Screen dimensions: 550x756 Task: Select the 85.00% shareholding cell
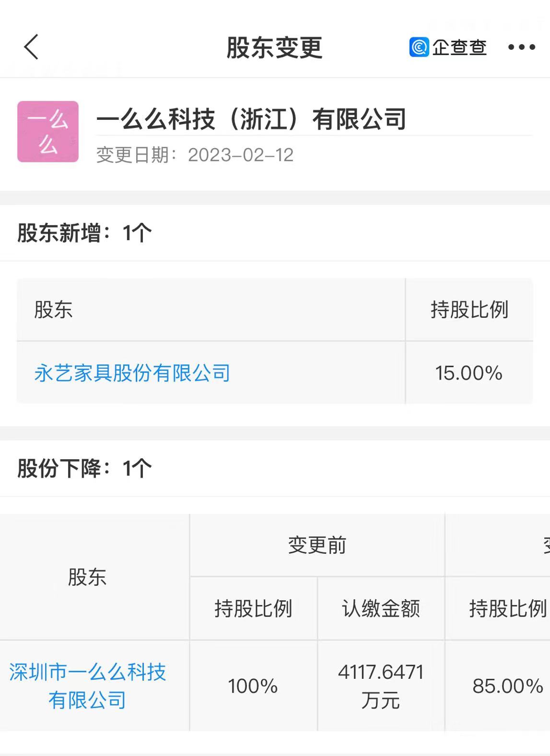tap(507, 686)
